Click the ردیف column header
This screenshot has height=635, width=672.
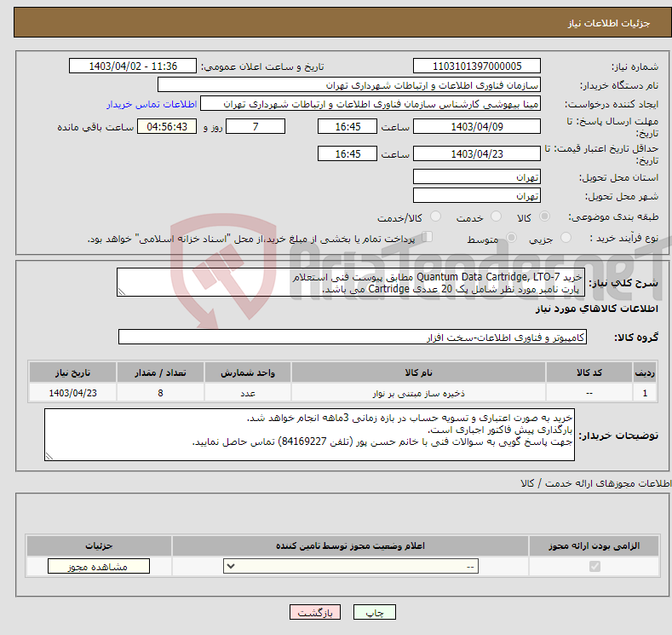click(645, 372)
